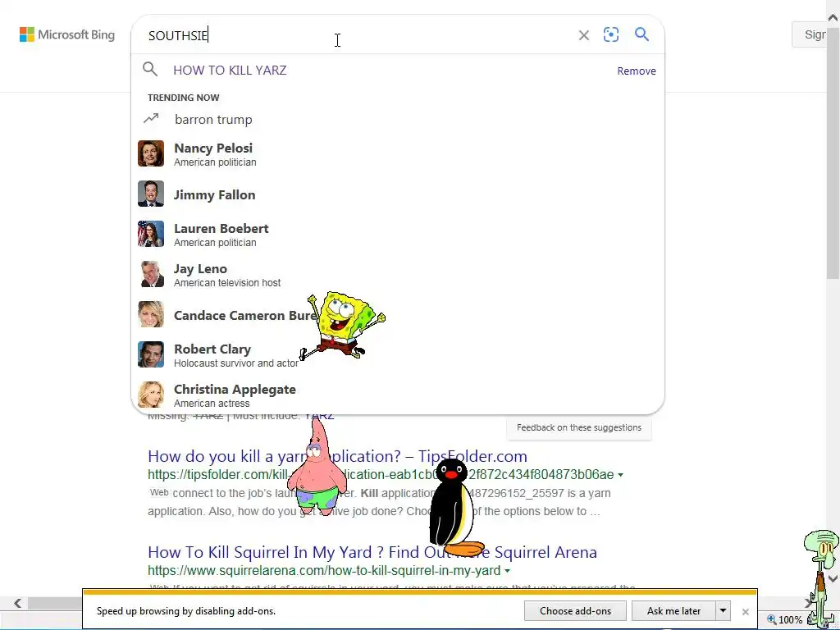Image resolution: width=840 pixels, height=630 pixels.
Task: Expand tipsfolder.com URL dropdown arrow
Action: [x=620, y=475]
